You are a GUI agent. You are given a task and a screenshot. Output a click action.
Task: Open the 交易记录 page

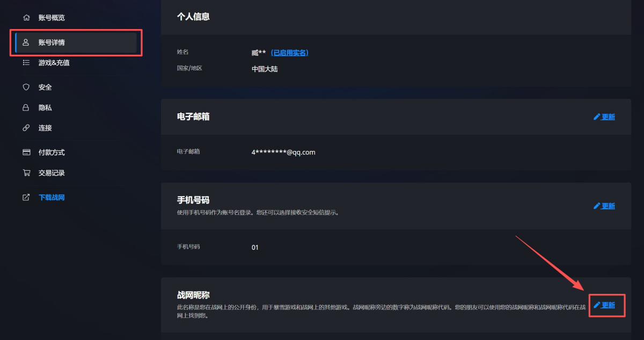point(52,173)
